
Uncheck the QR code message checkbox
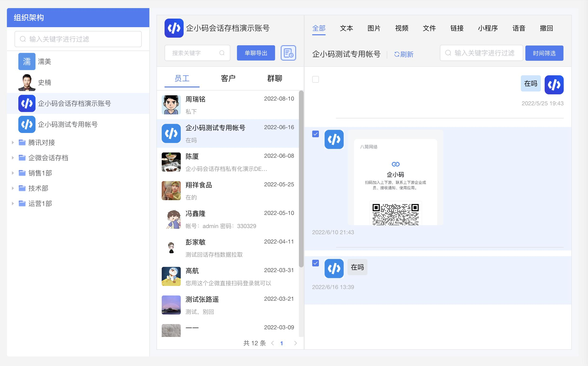coord(315,134)
